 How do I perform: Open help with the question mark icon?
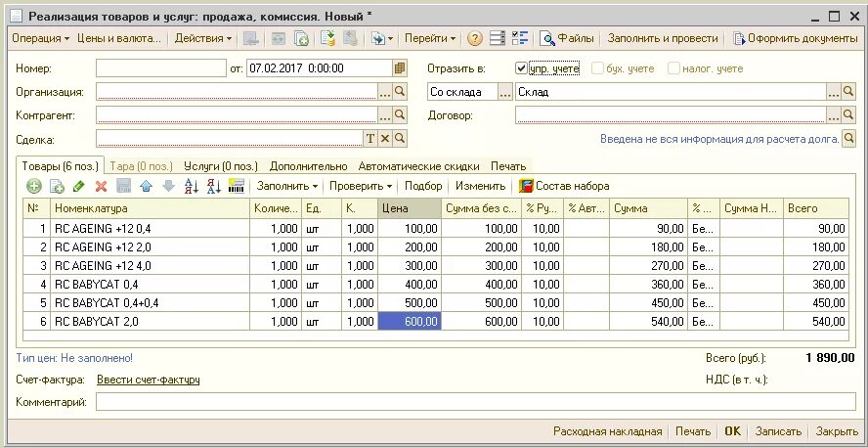point(474,38)
